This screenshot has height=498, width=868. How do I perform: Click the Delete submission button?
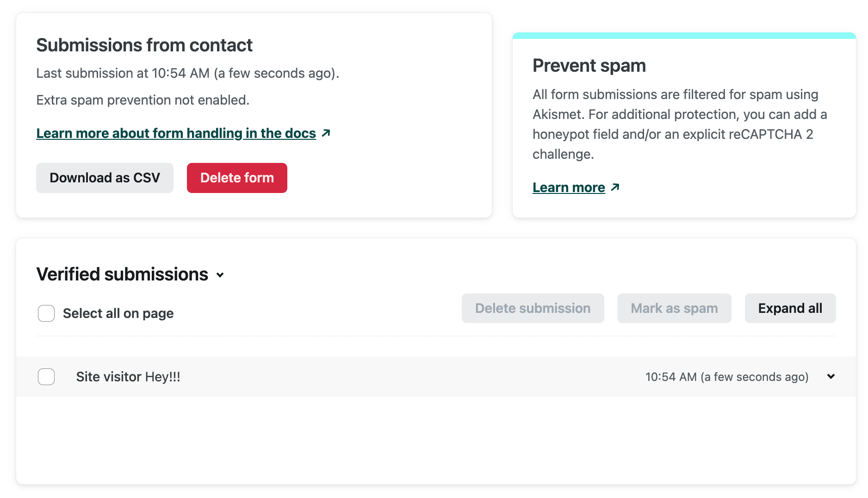pos(533,308)
